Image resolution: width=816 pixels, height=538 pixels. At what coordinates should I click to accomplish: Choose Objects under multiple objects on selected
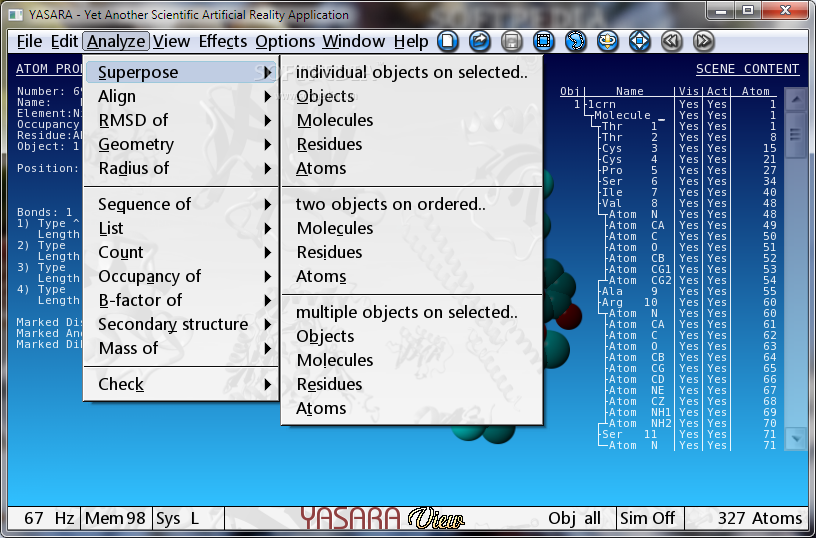click(x=412, y=336)
